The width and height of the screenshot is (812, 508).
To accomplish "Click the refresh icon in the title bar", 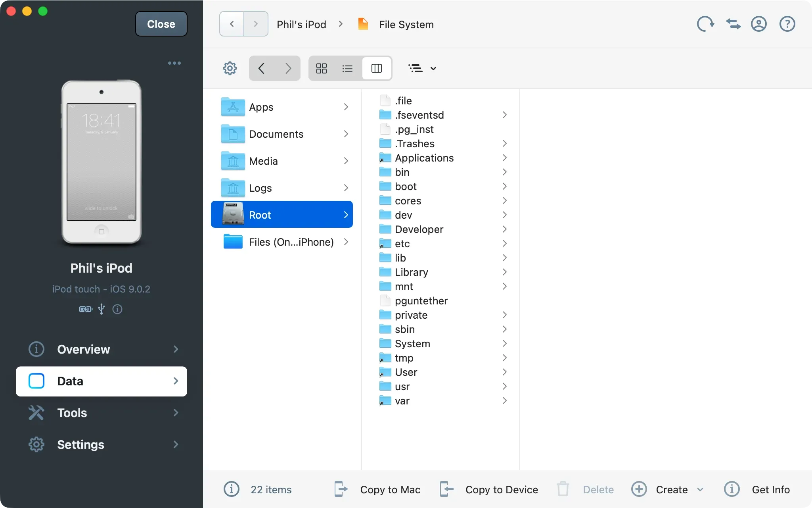I will pos(706,24).
